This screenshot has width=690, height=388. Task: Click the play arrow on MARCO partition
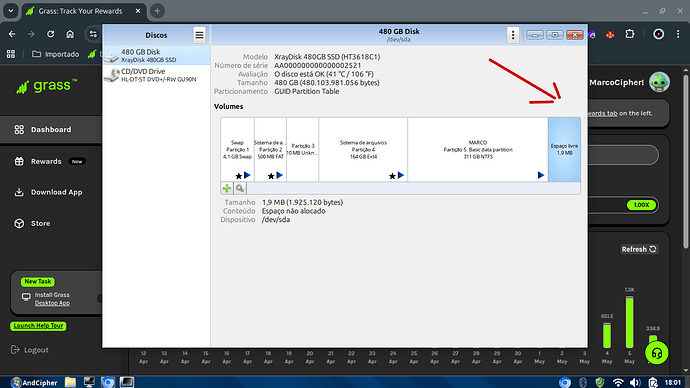click(541, 175)
